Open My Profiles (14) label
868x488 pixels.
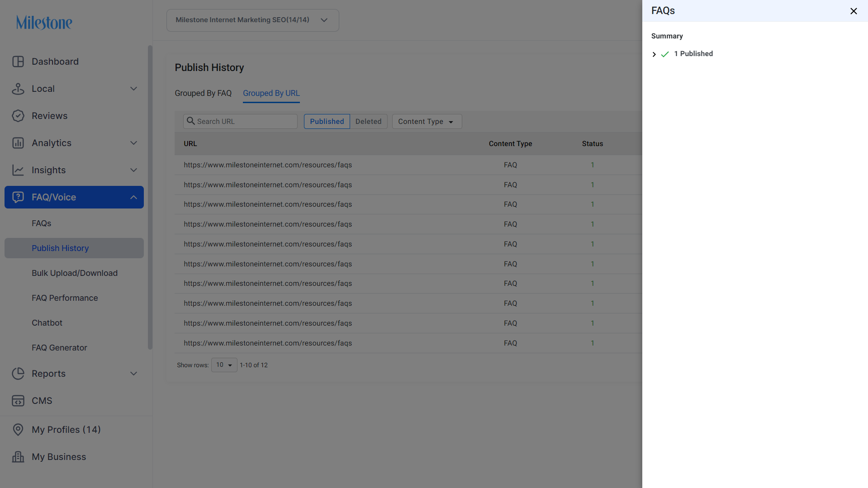66,430
